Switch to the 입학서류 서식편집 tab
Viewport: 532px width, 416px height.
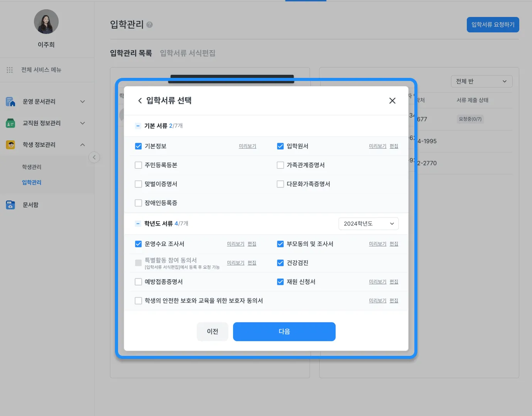187,53
